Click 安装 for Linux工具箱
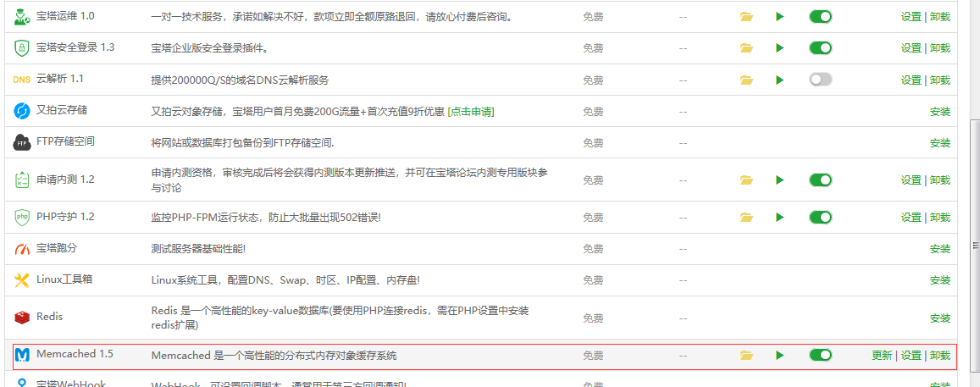Viewport: 980px width, 387px height. [x=940, y=280]
